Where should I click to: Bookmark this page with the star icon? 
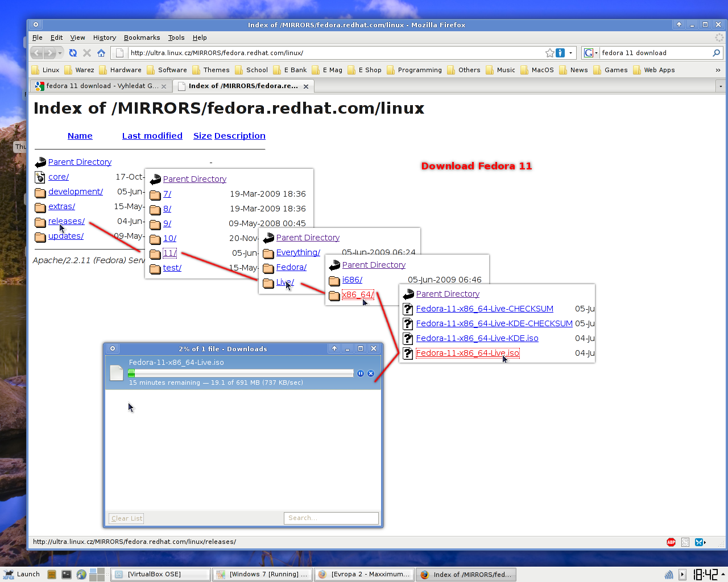(x=549, y=53)
